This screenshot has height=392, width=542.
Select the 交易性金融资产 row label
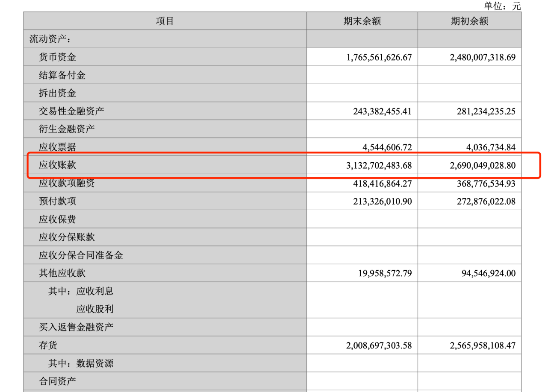tap(71, 111)
